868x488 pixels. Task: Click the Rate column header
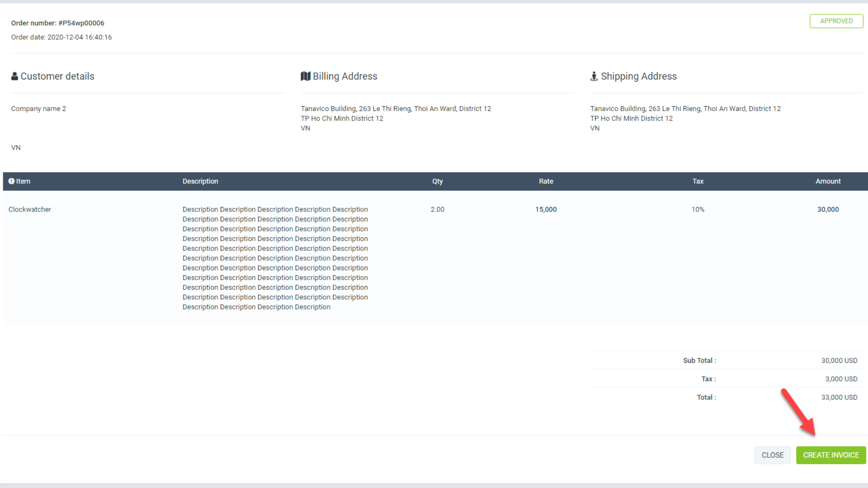(546, 181)
